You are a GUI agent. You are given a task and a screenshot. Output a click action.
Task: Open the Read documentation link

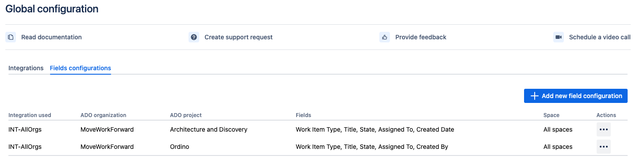pos(51,37)
